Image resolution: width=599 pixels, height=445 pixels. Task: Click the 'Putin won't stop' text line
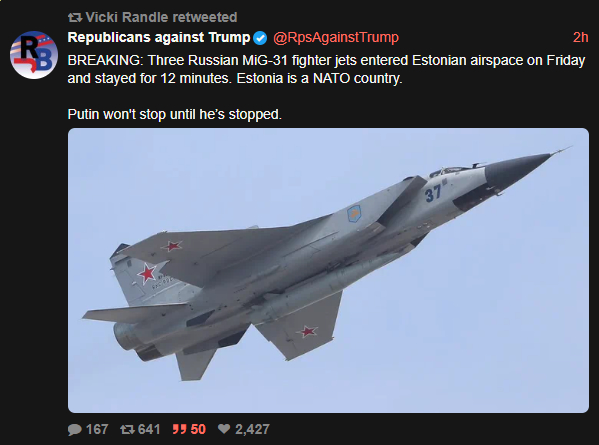point(175,114)
